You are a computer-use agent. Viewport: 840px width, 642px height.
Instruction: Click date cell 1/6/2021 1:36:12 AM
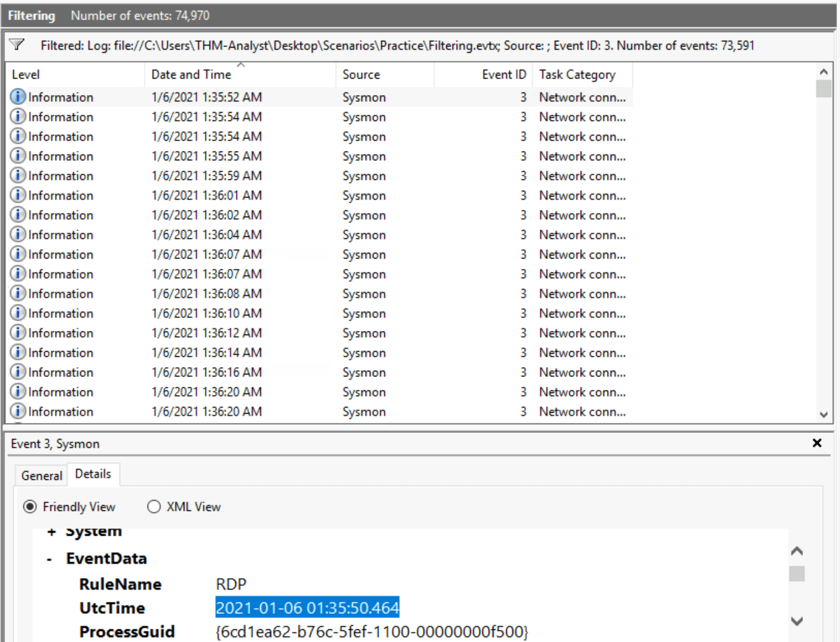[x=206, y=332]
